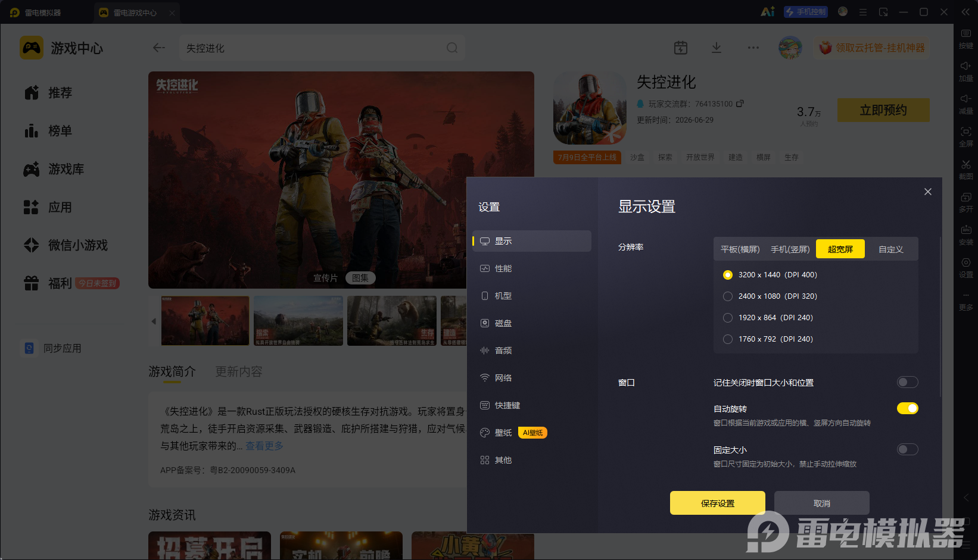Screen dimensions: 978x560
Task: Focus the 失控进化 search field
Action: [x=322, y=48]
